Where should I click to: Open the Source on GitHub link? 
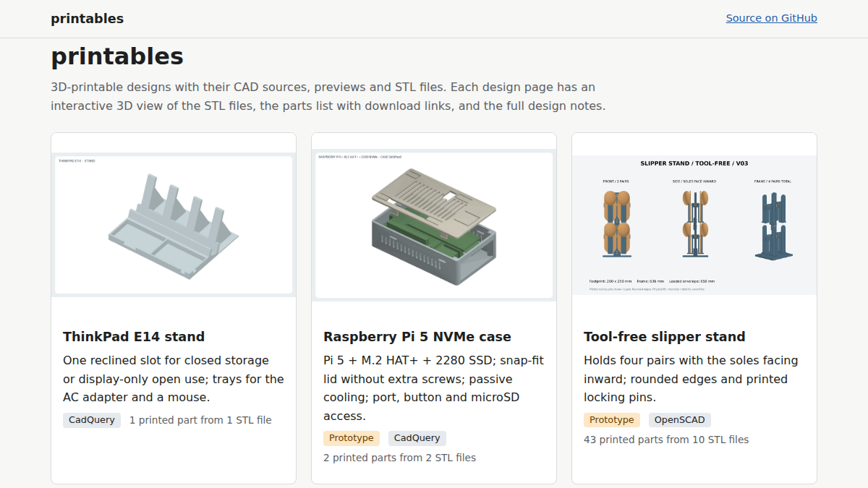(x=771, y=18)
